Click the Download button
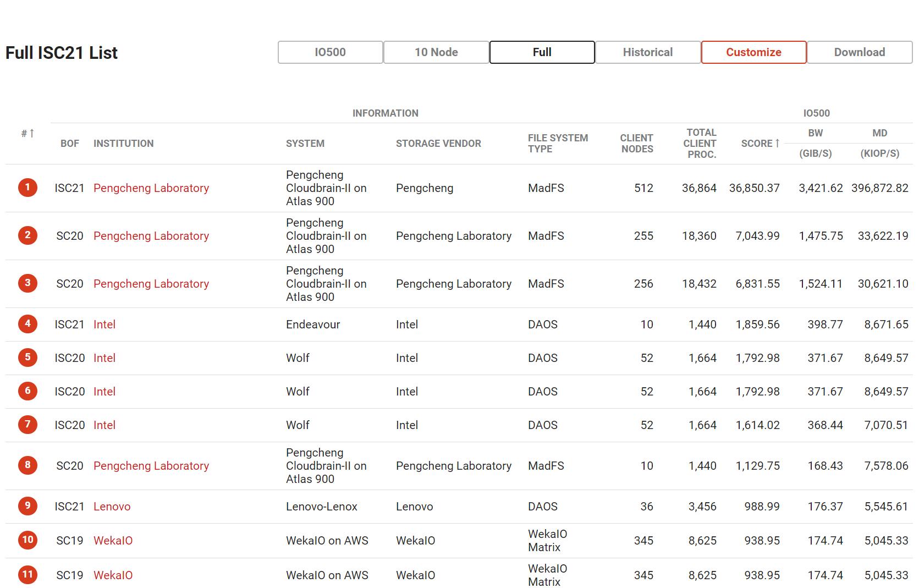Viewport: 919px width, 588px height. pyautogui.click(x=859, y=52)
